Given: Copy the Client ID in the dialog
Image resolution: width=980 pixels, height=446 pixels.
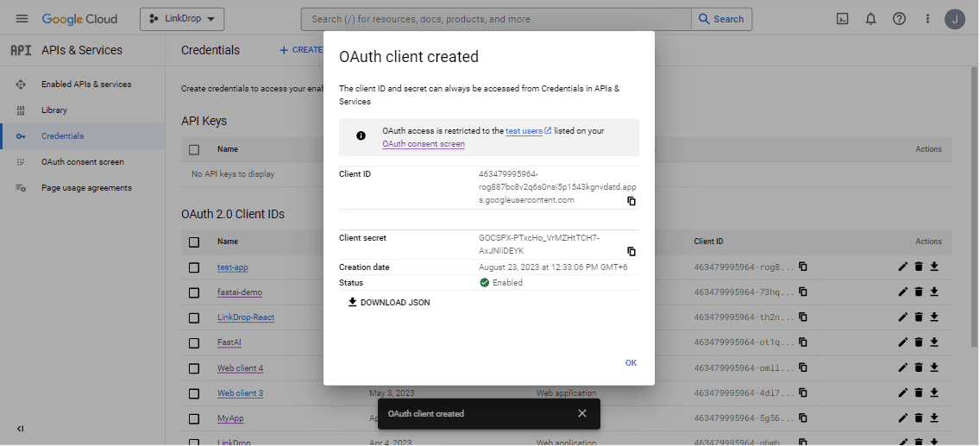Looking at the screenshot, I should click(631, 201).
